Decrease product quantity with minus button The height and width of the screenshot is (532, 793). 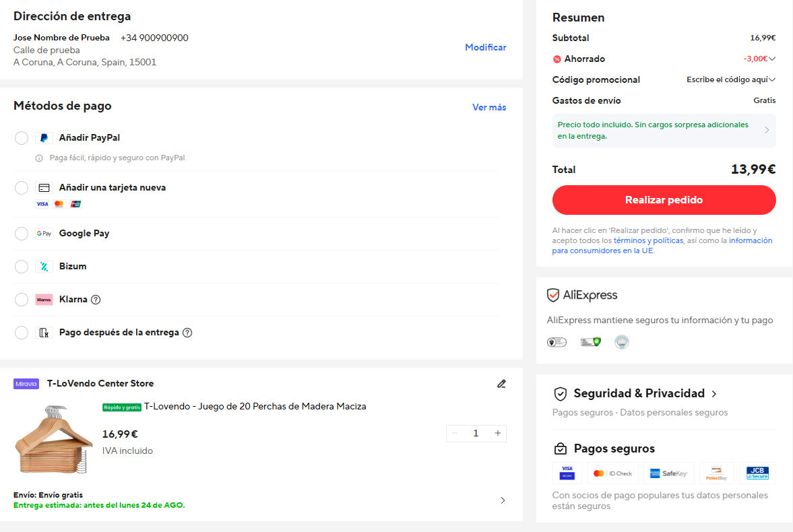454,434
